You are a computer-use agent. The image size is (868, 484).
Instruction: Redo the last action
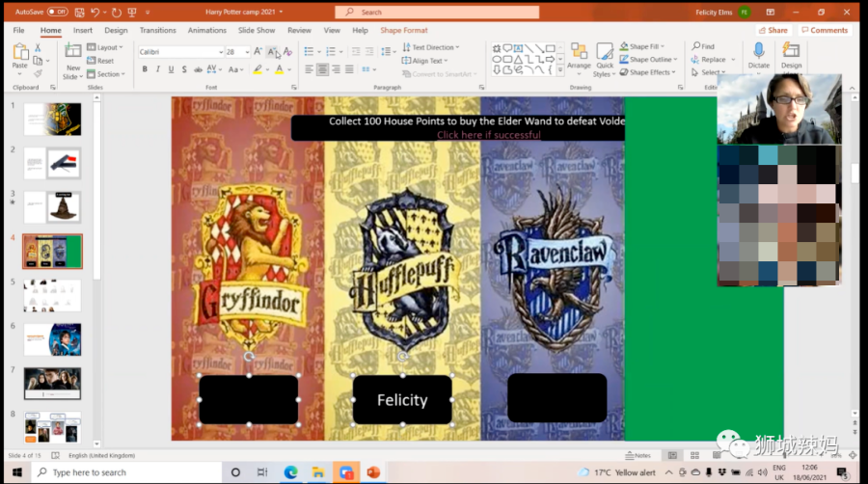117,12
